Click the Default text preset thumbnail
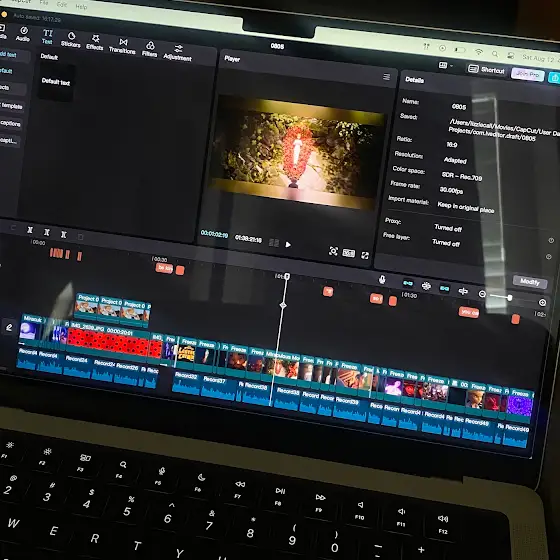560x560 pixels. 56,82
